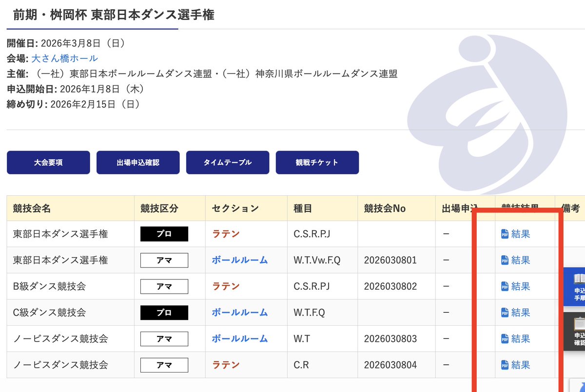Click ボールルーム section in ノービス W.T row

(x=240, y=339)
